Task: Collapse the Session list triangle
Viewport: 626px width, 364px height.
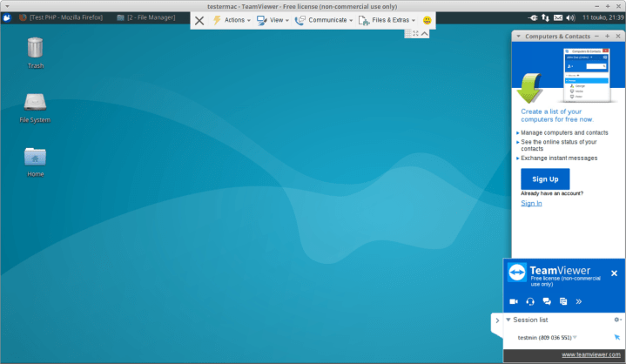Action: [508, 320]
